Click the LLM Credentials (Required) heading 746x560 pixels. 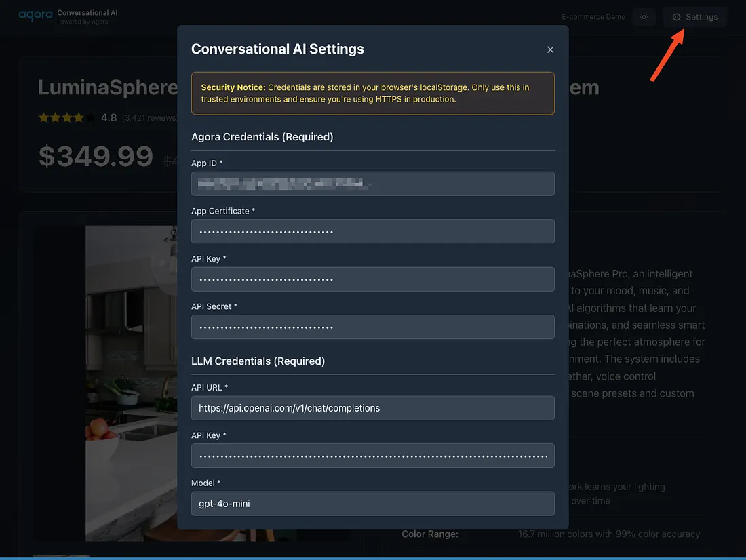point(258,361)
